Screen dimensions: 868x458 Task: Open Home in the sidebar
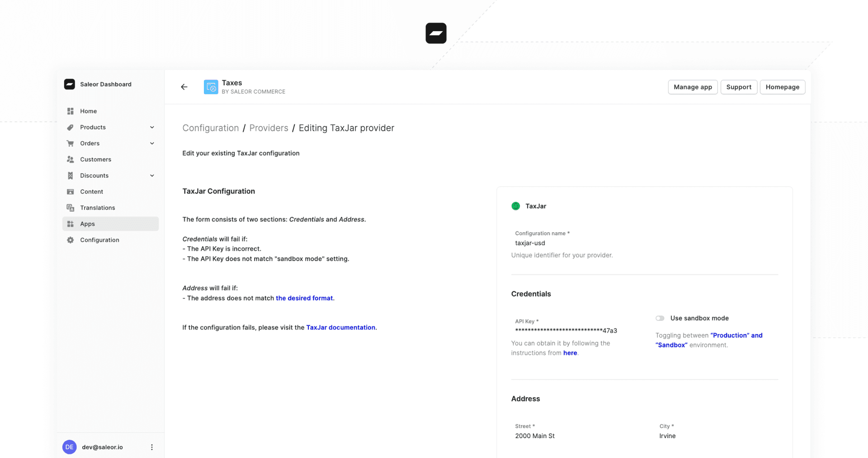pyautogui.click(x=111, y=111)
